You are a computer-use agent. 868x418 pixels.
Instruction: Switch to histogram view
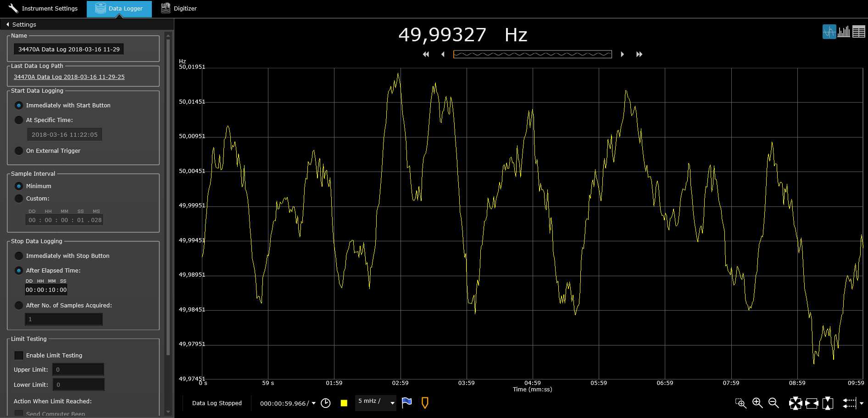click(x=844, y=32)
